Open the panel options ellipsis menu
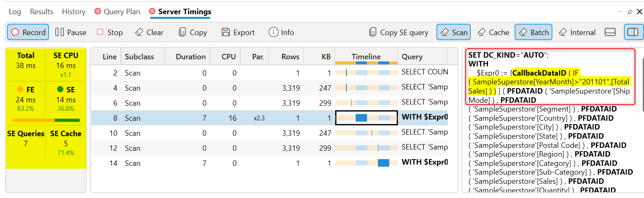Screen dimensions: 644x198 [x=620, y=12]
